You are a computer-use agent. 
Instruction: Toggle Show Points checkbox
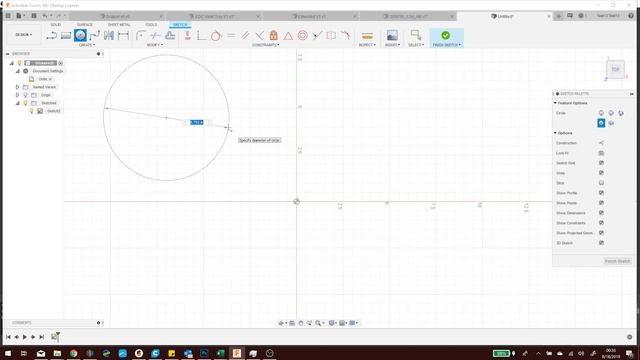(x=601, y=203)
